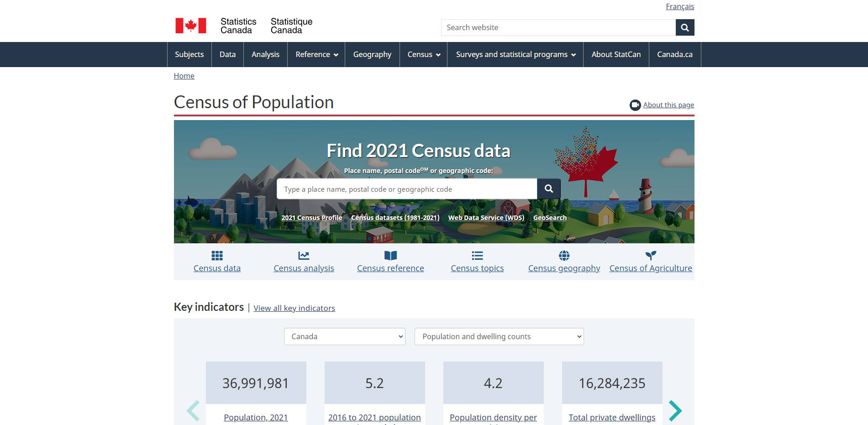Image resolution: width=868 pixels, height=425 pixels.
Task: Click the Statistics Canada wordmark text
Action: [x=239, y=26]
